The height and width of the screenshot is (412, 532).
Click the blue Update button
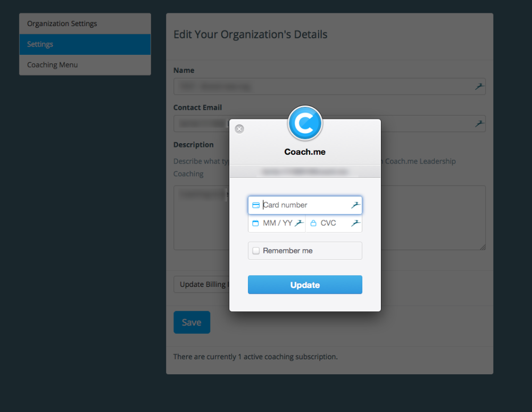[x=305, y=285]
